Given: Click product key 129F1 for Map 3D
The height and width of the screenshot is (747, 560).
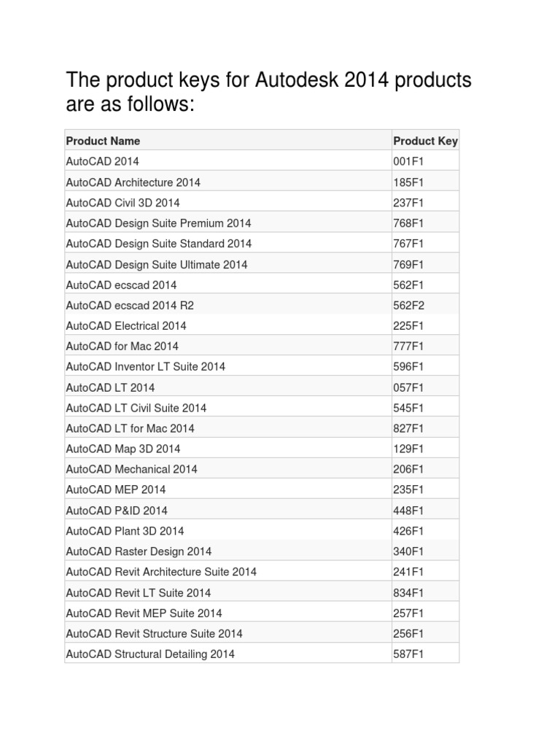Looking at the screenshot, I should click(408, 449).
